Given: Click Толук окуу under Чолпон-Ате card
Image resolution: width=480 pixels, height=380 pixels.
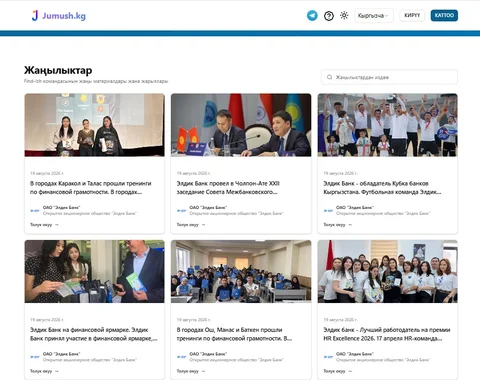Looking at the screenshot, I should (191, 225).
